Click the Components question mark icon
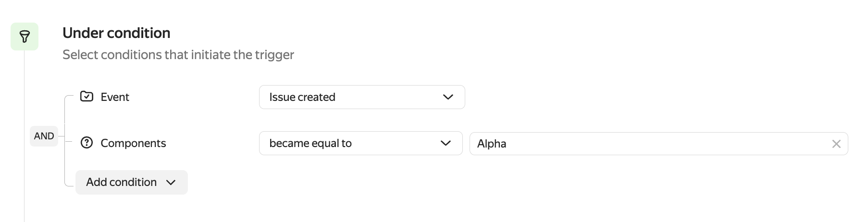The height and width of the screenshot is (222, 868). [x=87, y=143]
